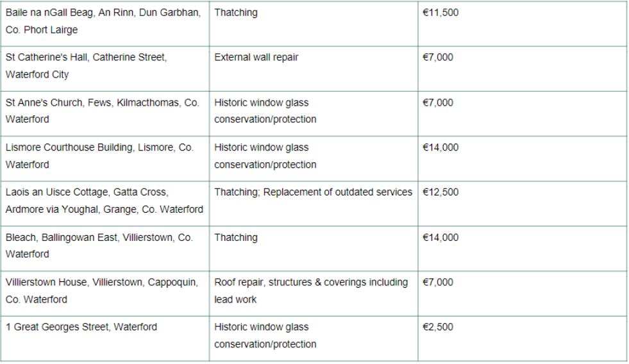Click the Baile na nGall Beag address cell
This screenshot has width=629, height=364.
[x=103, y=22]
